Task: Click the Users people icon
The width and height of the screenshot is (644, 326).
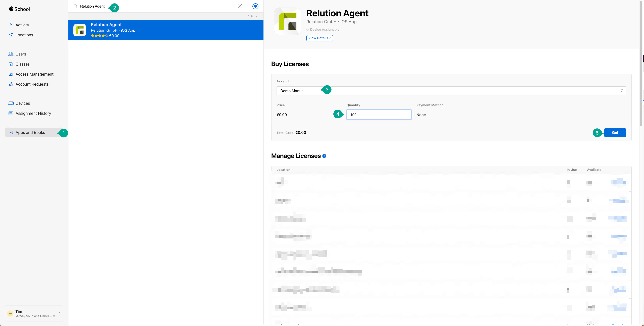Action: click(11, 54)
